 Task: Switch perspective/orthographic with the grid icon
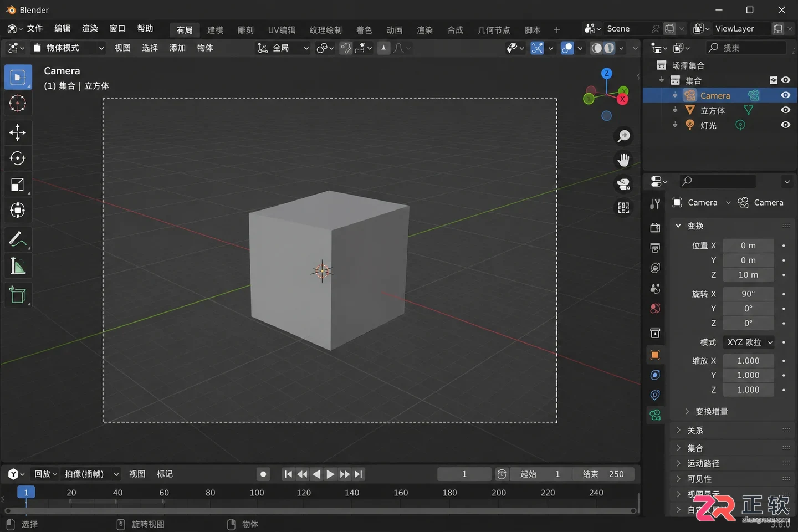click(x=623, y=208)
